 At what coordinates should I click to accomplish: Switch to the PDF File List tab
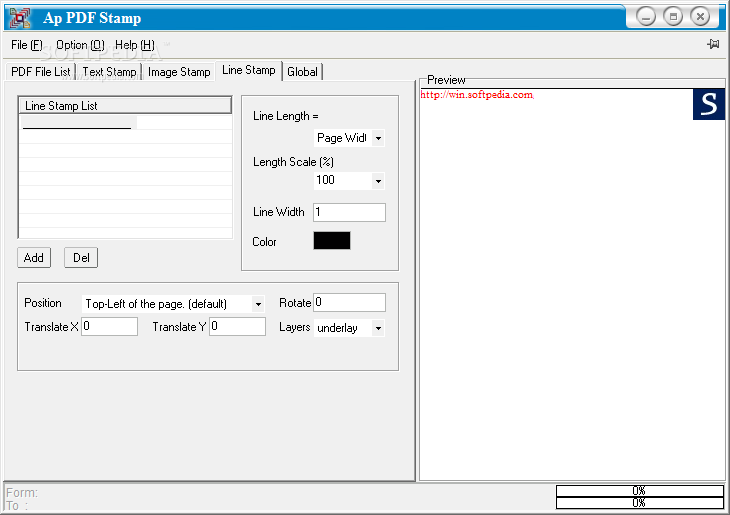(x=41, y=72)
